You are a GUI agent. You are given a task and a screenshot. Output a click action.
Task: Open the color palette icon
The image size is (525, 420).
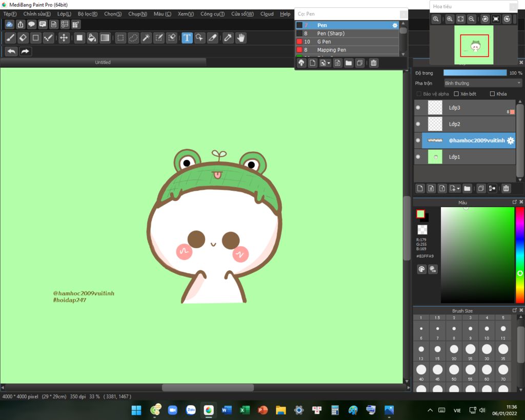[421, 269]
